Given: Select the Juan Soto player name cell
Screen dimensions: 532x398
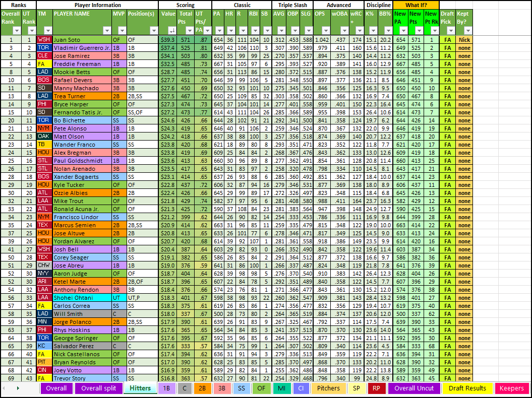Looking at the screenshot, I should pyautogui.click(x=82, y=40).
